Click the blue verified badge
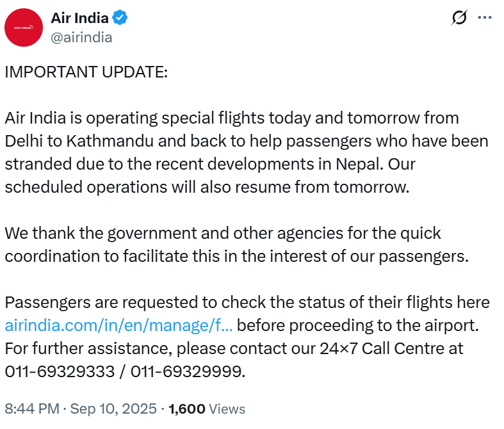504x429 pixels. [121, 18]
